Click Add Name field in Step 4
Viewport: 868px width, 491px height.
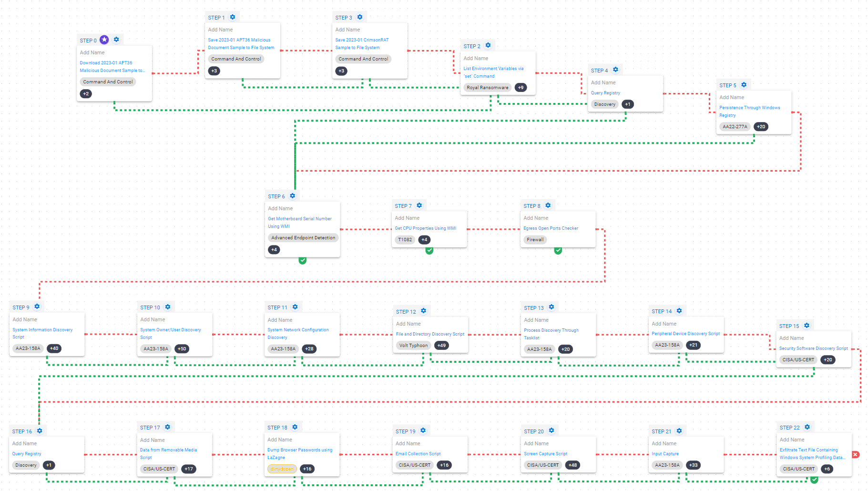(x=603, y=82)
